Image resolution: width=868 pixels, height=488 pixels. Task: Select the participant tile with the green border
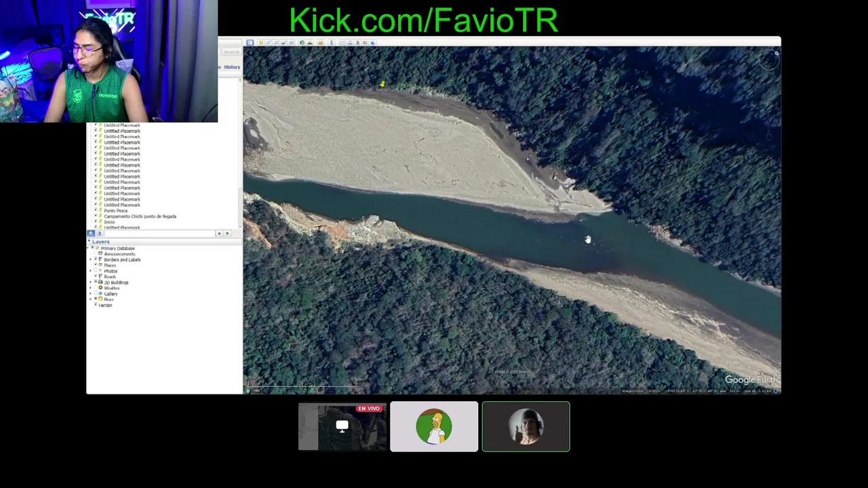526,426
